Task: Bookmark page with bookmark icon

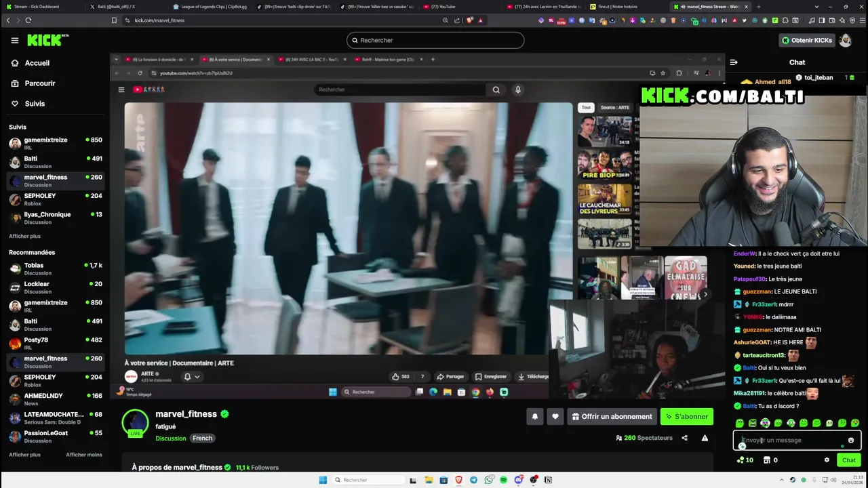Action: [x=114, y=20]
